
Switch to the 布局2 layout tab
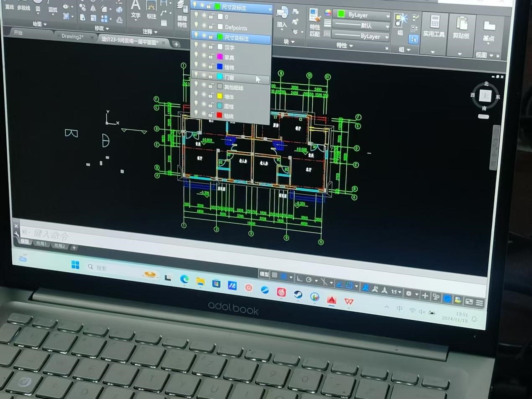click(x=59, y=246)
